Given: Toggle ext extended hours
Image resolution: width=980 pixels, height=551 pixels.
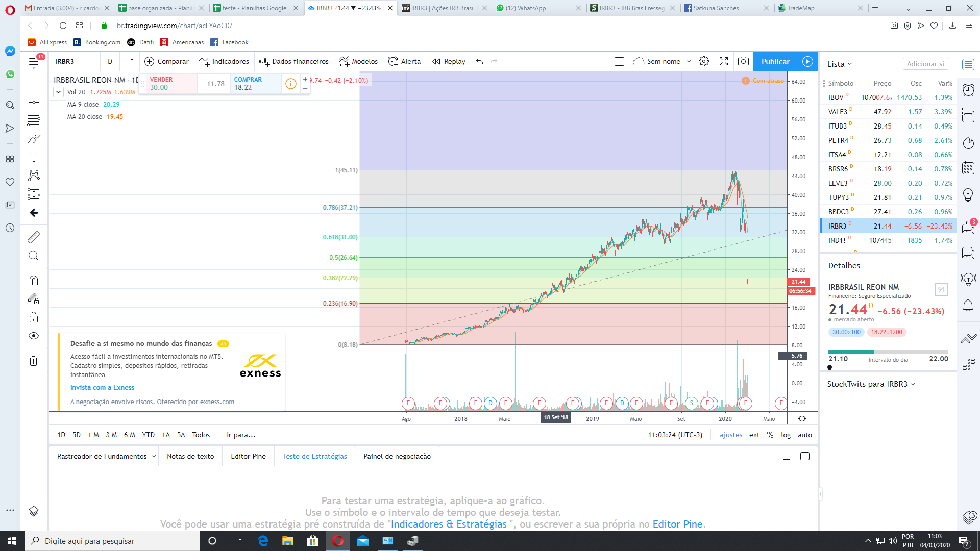Looking at the screenshot, I should tap(754, 435).
